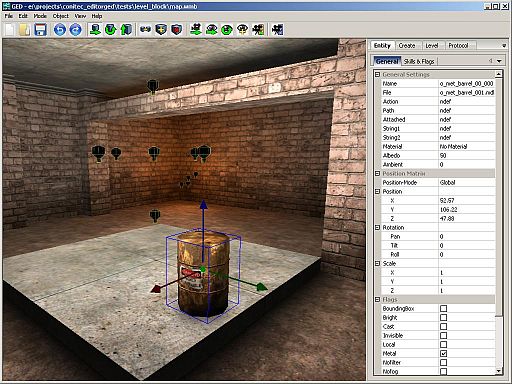Open the Object menu

tap(61, 16)
